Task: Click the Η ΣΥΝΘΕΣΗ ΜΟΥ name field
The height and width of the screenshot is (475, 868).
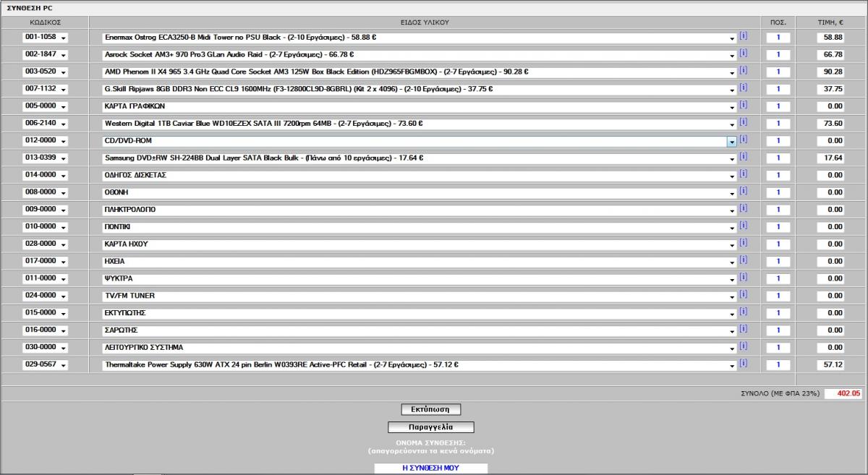Action: pyautogui.click(x=430, y=468)
